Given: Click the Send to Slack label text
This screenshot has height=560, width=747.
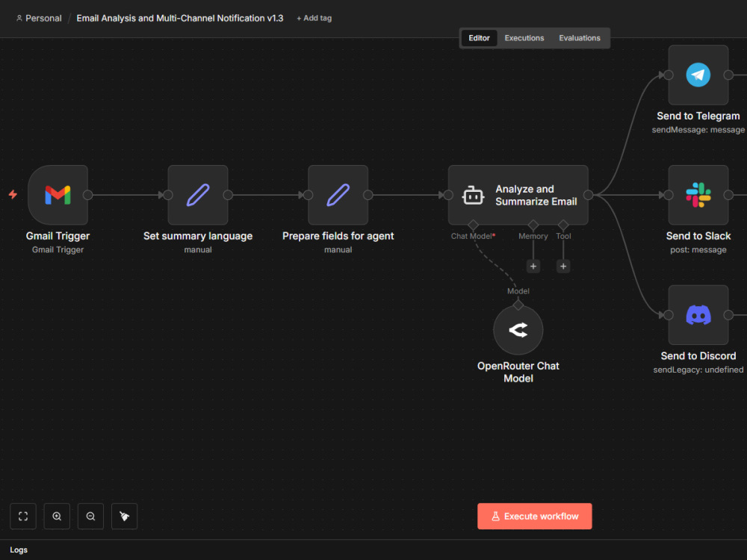Looking at the screenshot, I should [x=698, y=236].
